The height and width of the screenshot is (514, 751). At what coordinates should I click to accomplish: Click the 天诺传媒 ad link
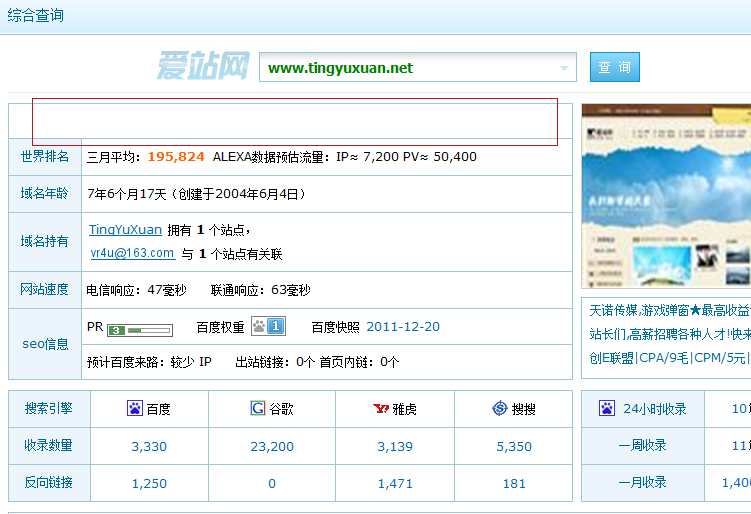(x=670, y=310)
